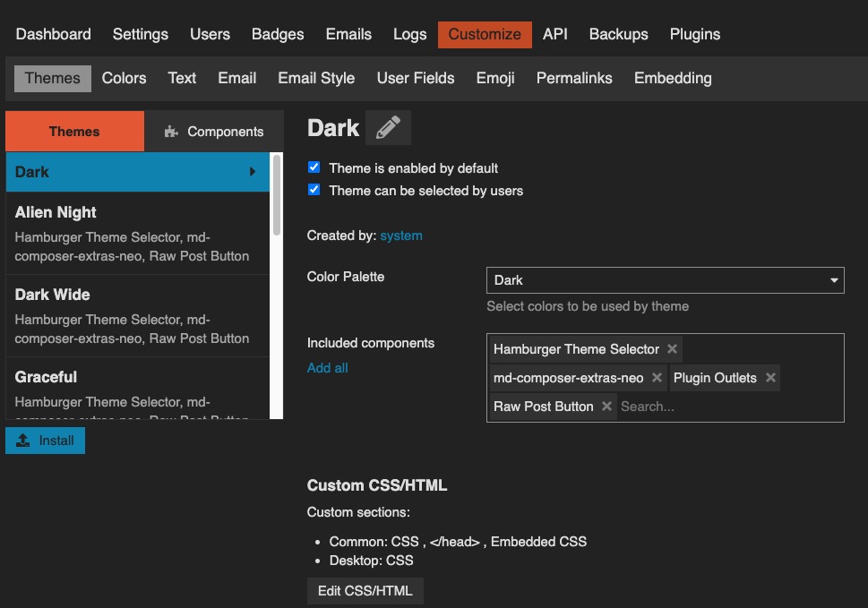Open the User Fields section
The image size is (868, 608).
tap(416, 79)
